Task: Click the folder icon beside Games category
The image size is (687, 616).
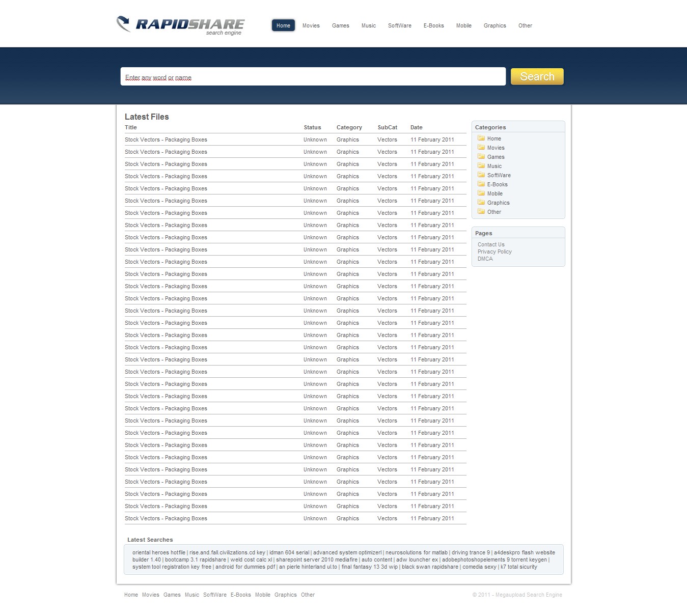Action: (x=481, y=156)
